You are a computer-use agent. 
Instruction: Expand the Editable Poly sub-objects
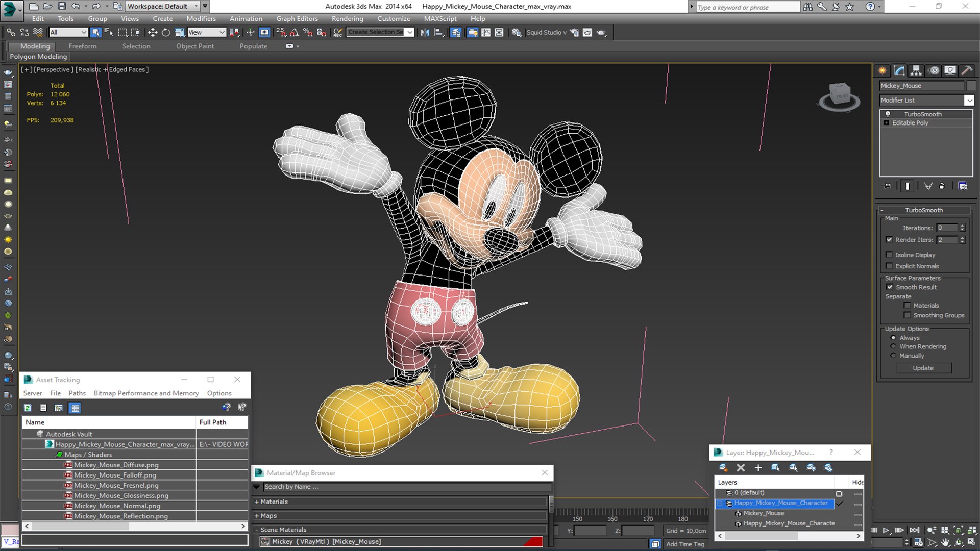click(886, 123)
